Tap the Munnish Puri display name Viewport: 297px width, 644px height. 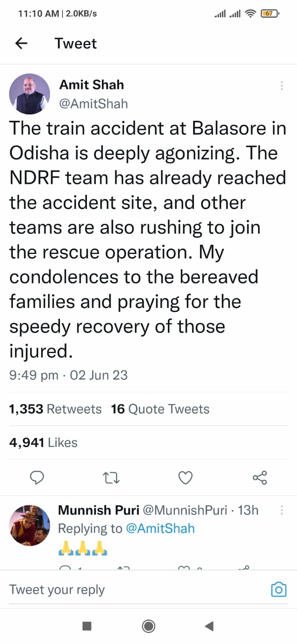coord(99,510)
